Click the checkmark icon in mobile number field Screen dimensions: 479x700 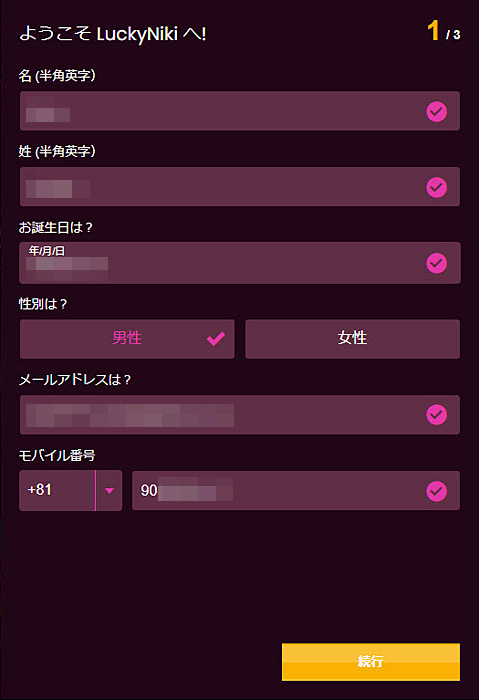(437, 491)
